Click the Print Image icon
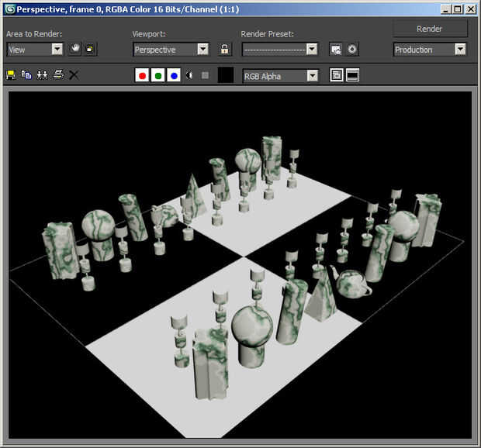Screen dimensions: 481x448 click(x=58, y=75)
